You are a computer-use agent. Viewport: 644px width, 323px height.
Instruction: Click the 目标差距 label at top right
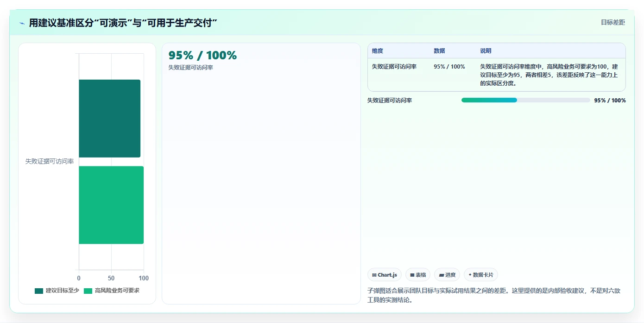tap(613, 22)
